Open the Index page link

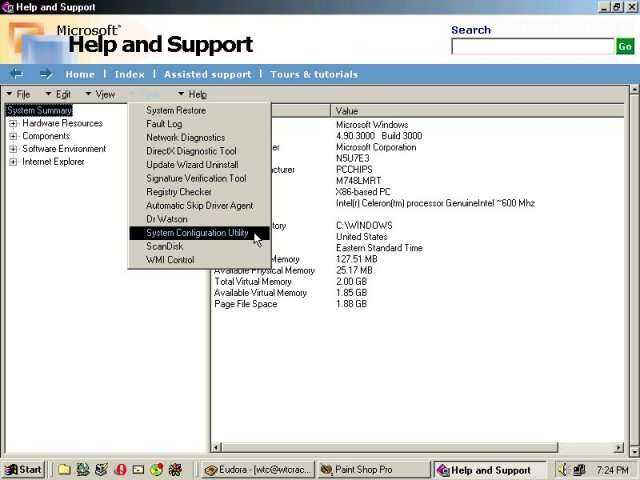click(129, 74)
